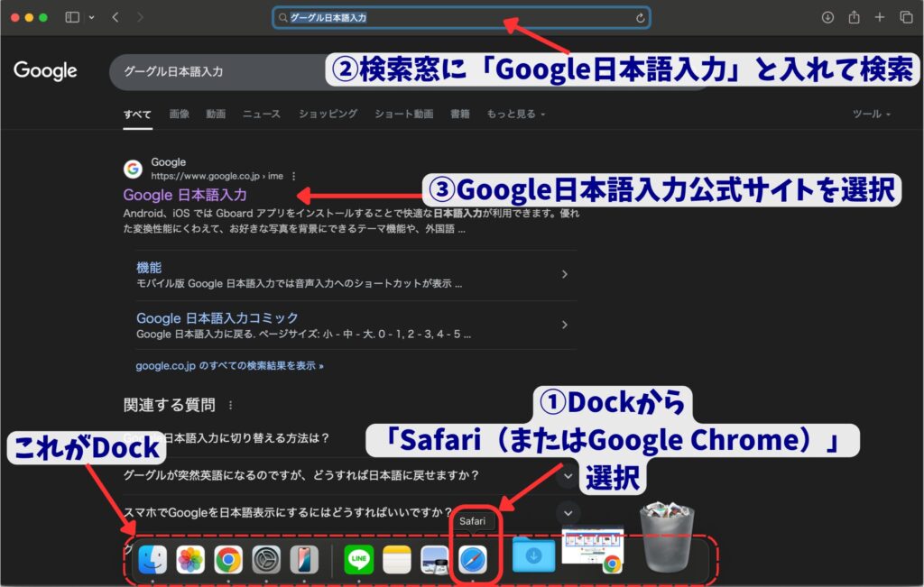Click the モバイル版 Google 日本語入力 description text
This screenshot has height=587, width=924.
(300, 284)
